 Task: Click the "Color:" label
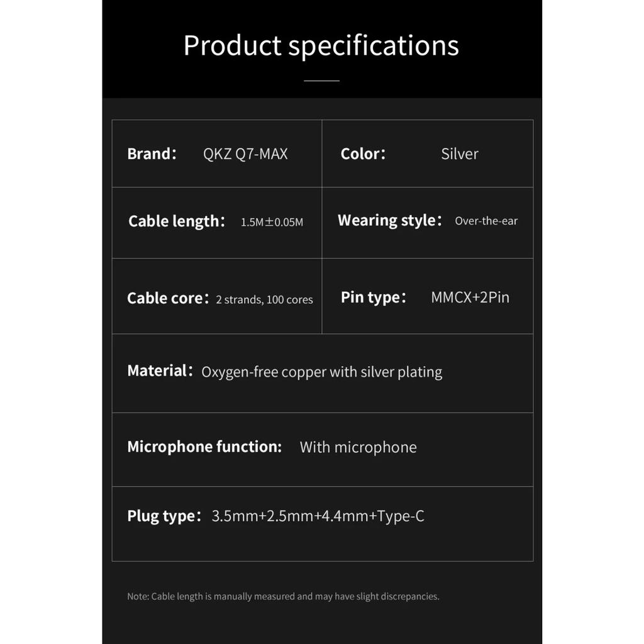362,154
